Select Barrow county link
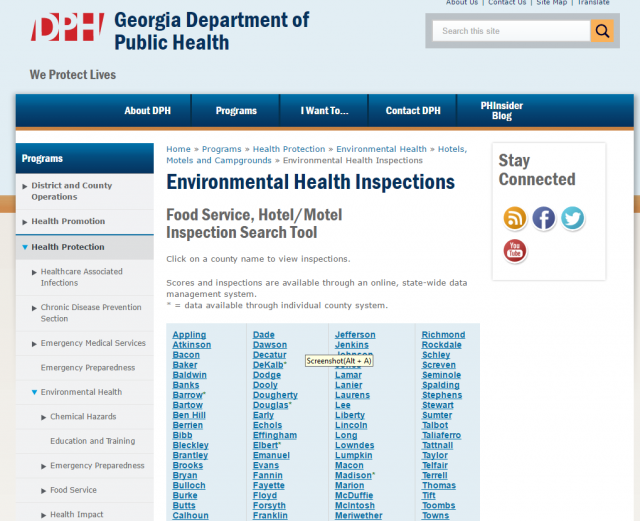The width and height of the screenshot is (640, 521). point(187,395)
